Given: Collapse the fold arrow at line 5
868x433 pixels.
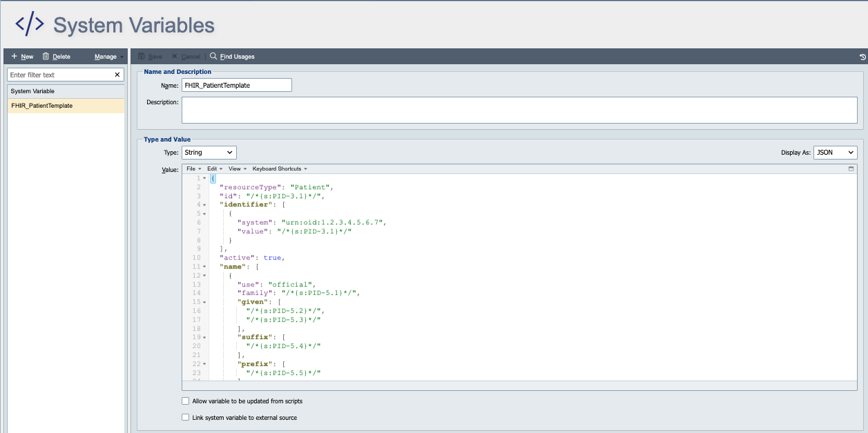Looking at the screenshot, I should click(x=204, y=213).
